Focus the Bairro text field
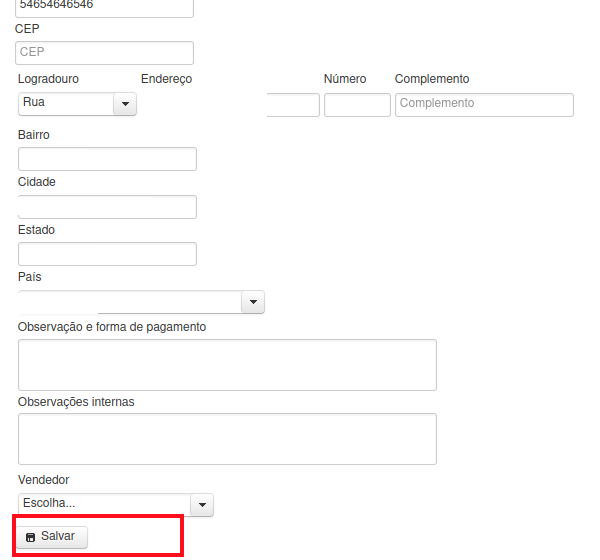 (108, 159)
